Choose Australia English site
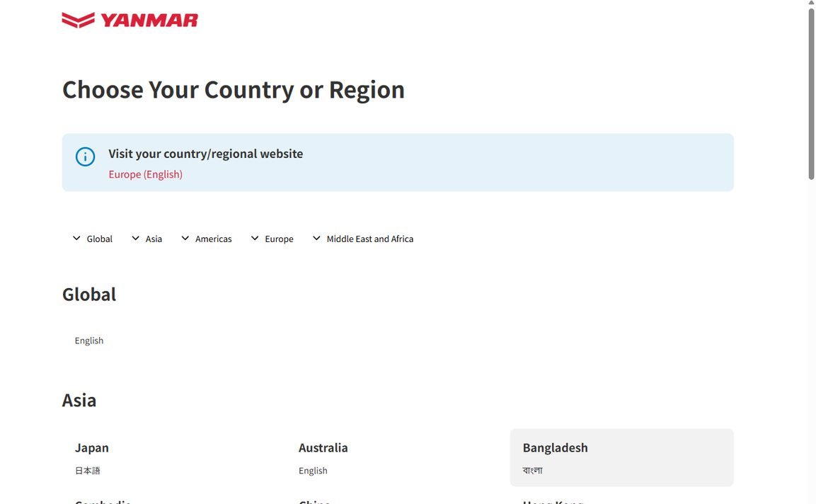The height and width of the screenshot is (504, 816). (x=398, y=458)
